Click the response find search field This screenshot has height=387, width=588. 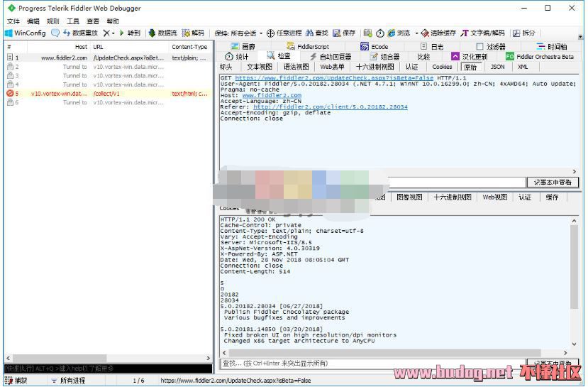pyautogui.click(x=372, y=364)
